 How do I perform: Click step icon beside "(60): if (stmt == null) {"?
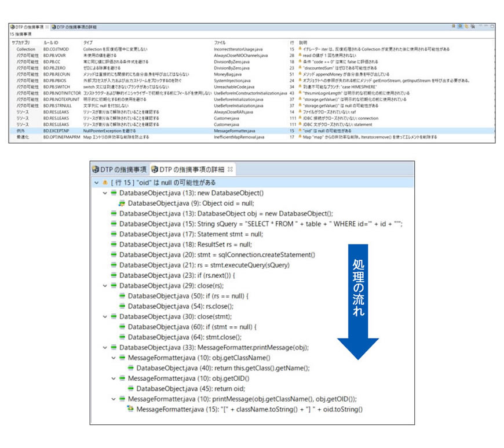click(x=122, y=326)
